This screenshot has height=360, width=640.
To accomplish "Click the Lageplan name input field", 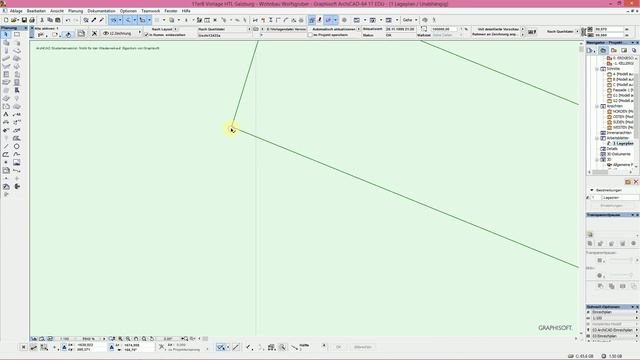I will click(x=620, y=198).
